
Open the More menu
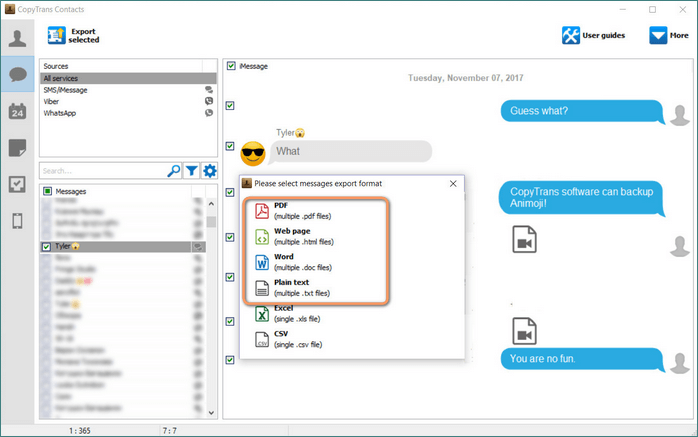[669, 36]
